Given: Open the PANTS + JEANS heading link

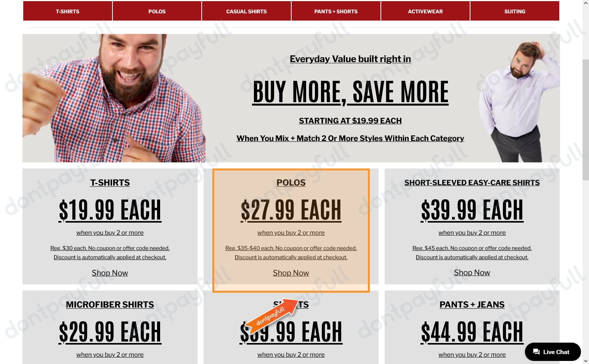Looking at the screenshot, I should click(472, 305).
